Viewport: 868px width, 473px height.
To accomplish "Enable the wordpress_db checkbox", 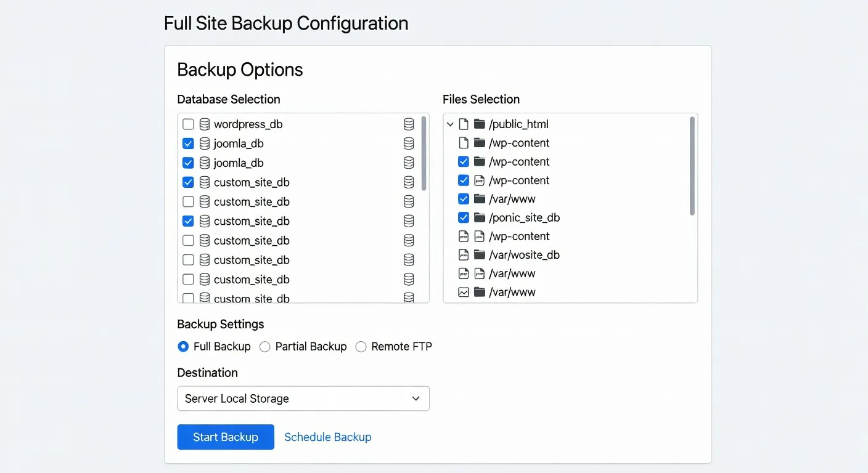I will pyautogui.click(x=188, y=124).
